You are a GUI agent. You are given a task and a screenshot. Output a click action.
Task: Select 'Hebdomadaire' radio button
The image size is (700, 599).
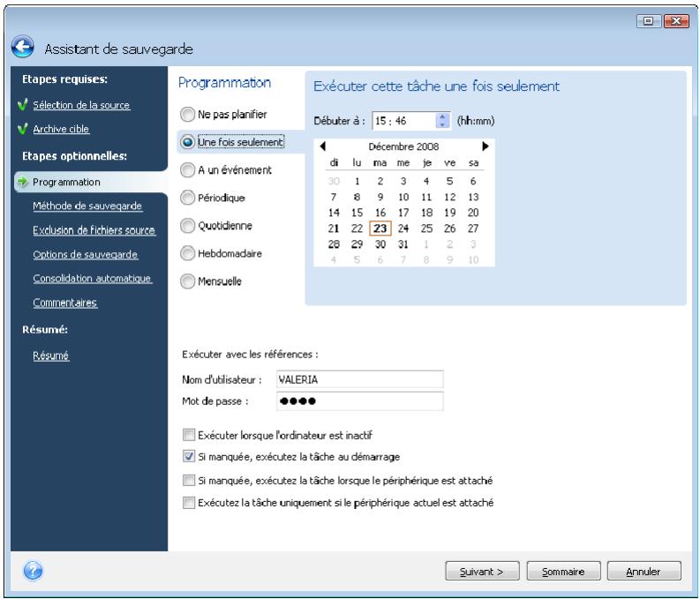click(x=187, y=253)
